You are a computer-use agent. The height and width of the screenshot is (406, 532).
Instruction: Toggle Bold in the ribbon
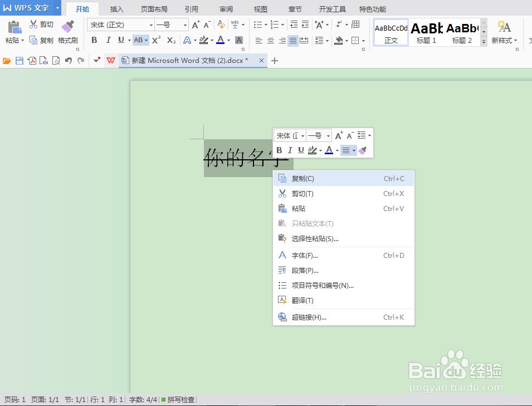coord(94,40)
